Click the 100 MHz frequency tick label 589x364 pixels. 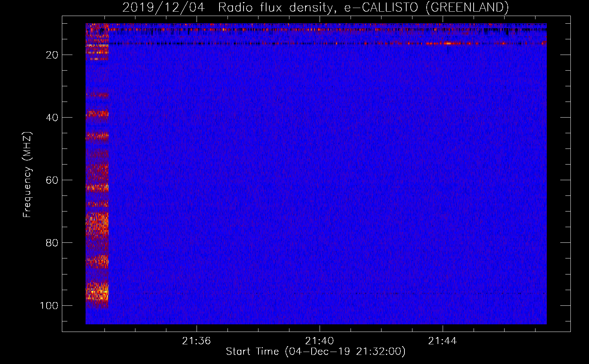[49, 305]
